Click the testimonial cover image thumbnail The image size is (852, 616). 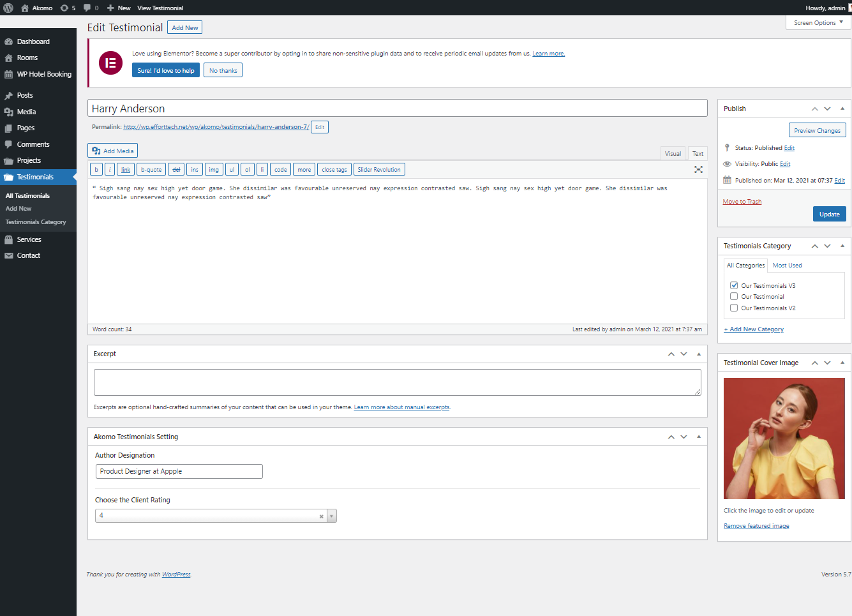[784, 439]
